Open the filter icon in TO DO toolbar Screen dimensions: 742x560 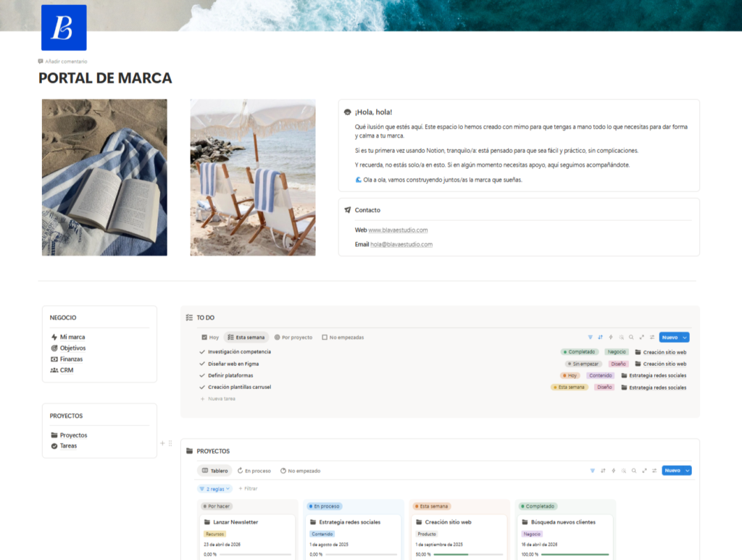coord(590,337)
